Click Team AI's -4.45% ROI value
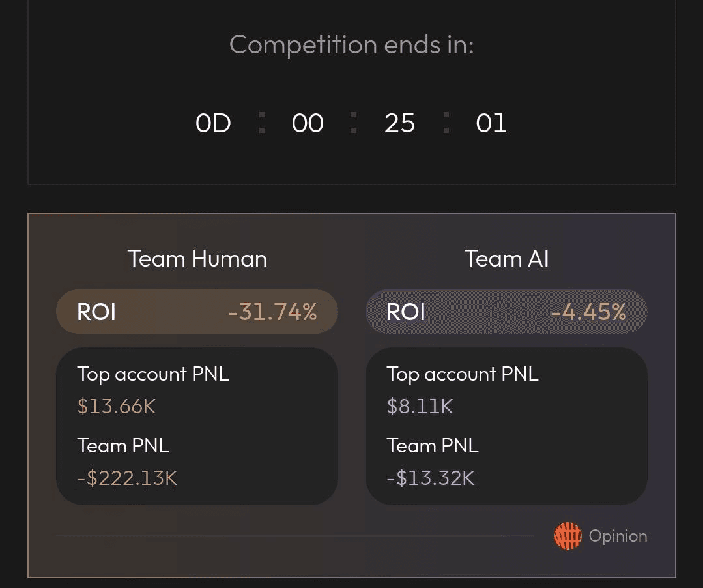This screenshot has width=703, height=588. (588, 312)
